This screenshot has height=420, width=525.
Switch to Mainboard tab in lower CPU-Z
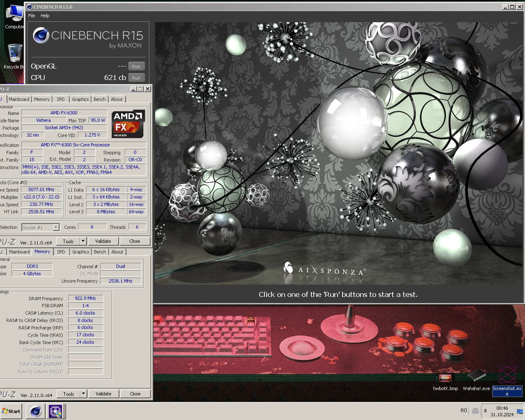click(x=19, y=252)
